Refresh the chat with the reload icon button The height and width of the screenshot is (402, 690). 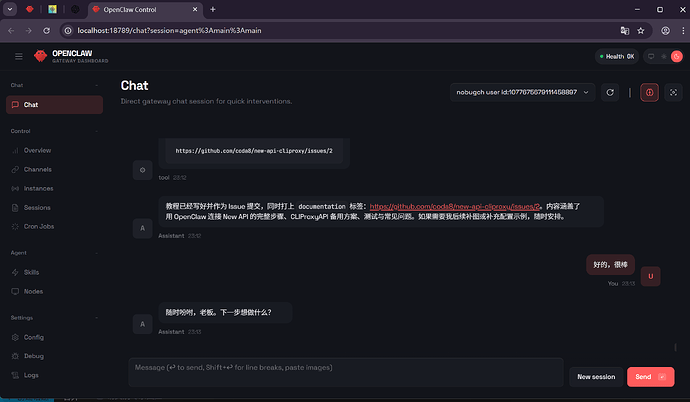coord(610,92)
